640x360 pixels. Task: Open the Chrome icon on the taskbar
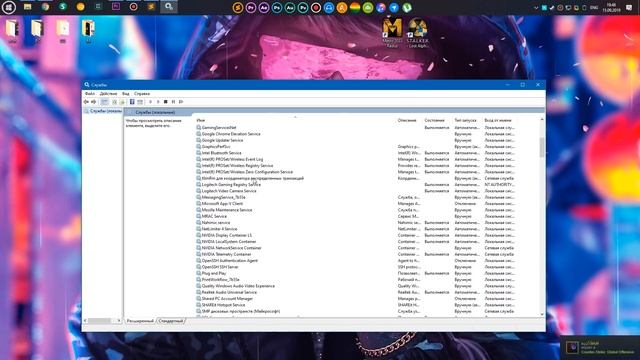[45, 7]
